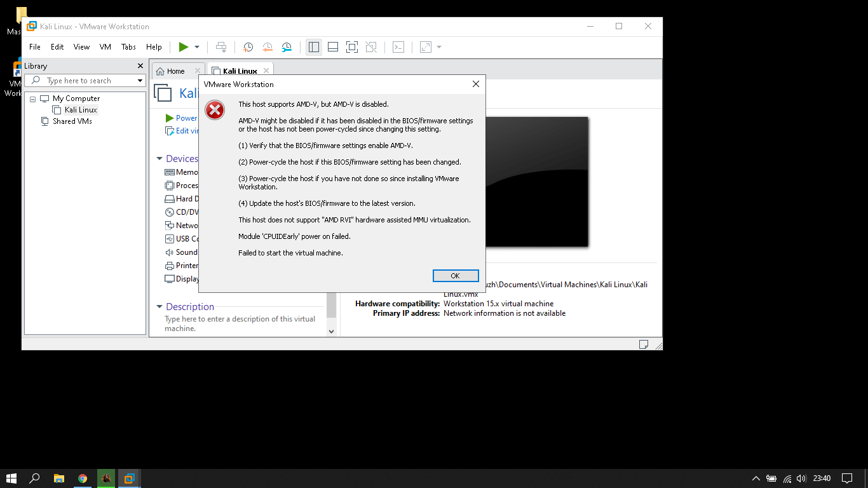
Task: Collapse the My Computer tree node
Action: click(32, 99)
